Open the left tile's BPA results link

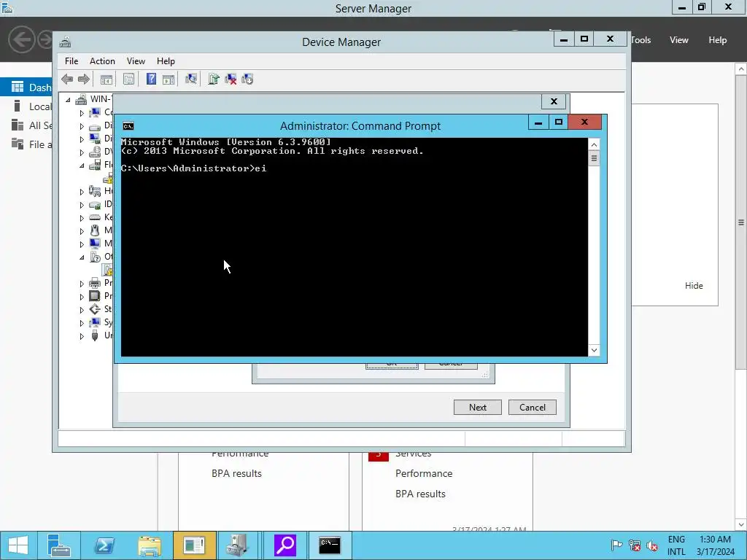tap(236, 473)
